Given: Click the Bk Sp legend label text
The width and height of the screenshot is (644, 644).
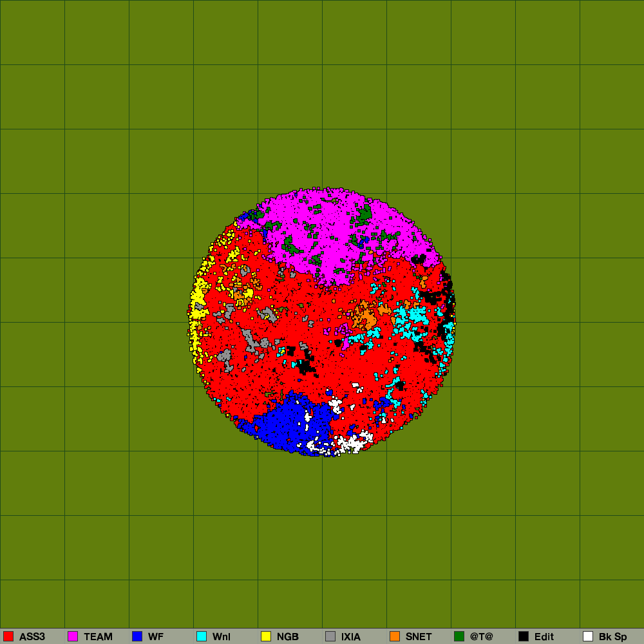Looking at the screenshot, I should [612, 637].
